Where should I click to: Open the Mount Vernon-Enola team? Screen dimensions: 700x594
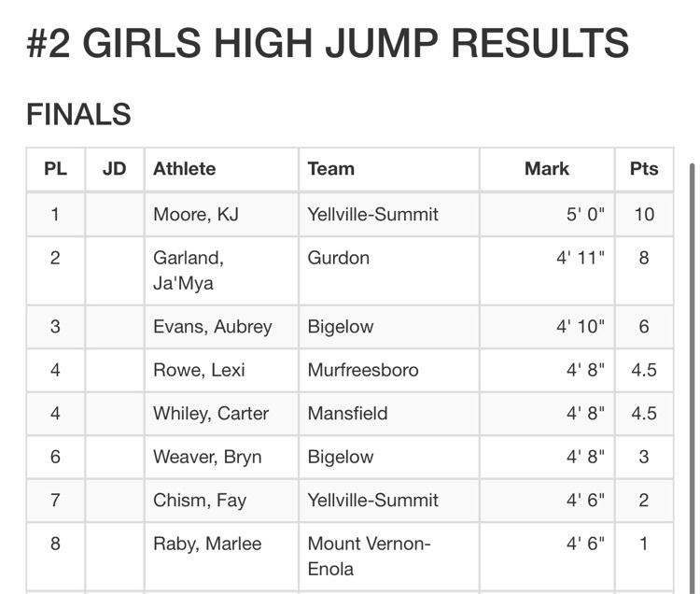[369, 557]
